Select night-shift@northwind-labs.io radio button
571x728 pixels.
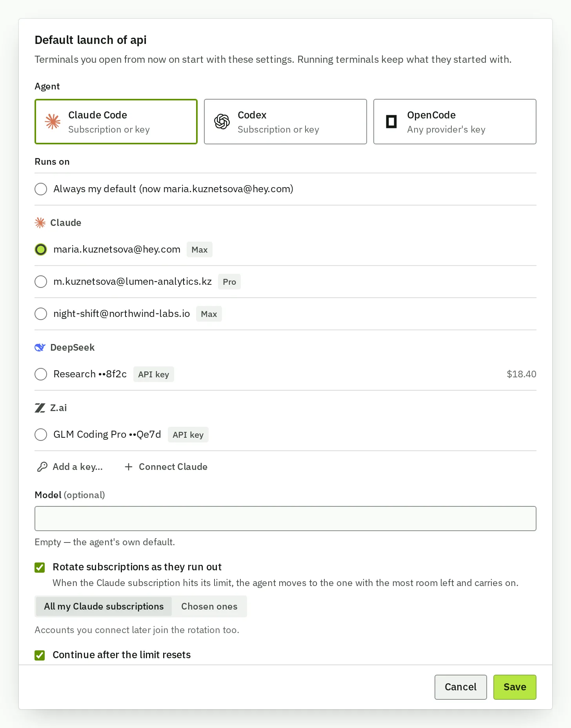41,314
